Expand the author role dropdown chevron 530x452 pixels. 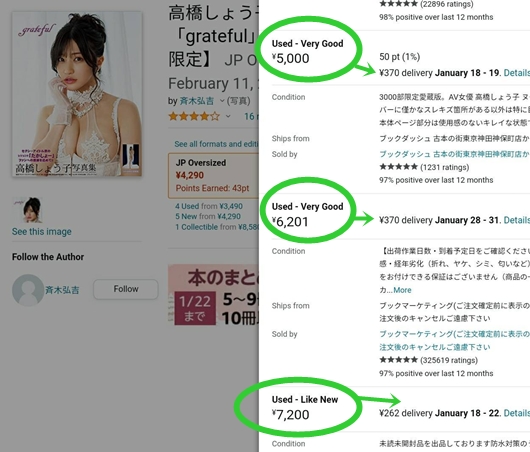222,101
